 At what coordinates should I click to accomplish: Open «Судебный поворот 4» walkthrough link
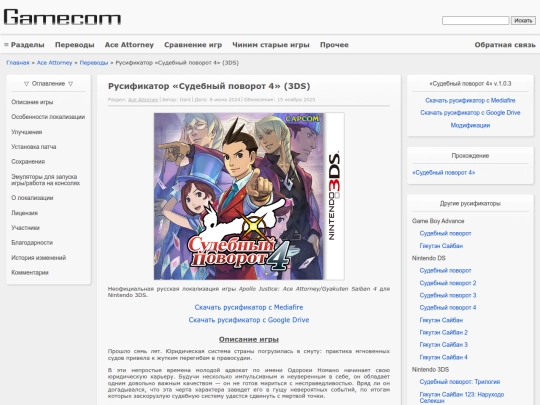click(444, 173)
